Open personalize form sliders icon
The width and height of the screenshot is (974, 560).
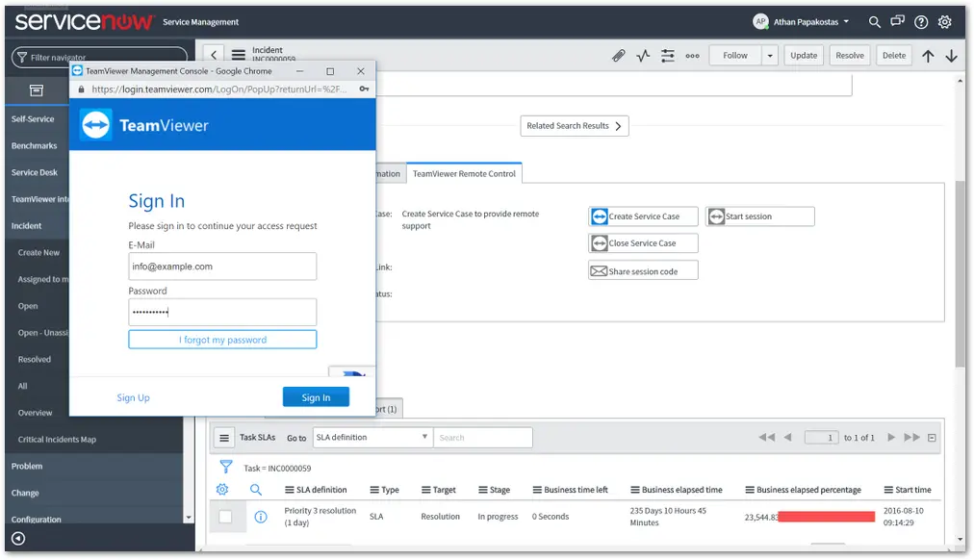pyautogui.click(x=668, y=56)
